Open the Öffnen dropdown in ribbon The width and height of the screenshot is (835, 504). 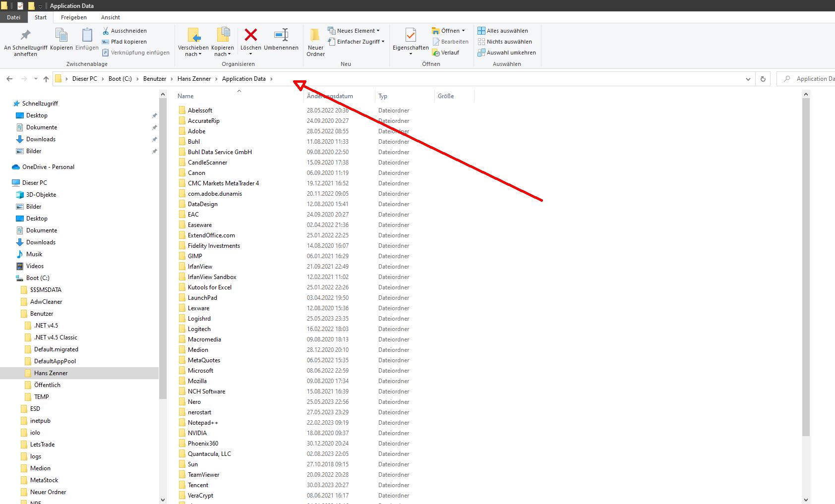click(449, 31)
